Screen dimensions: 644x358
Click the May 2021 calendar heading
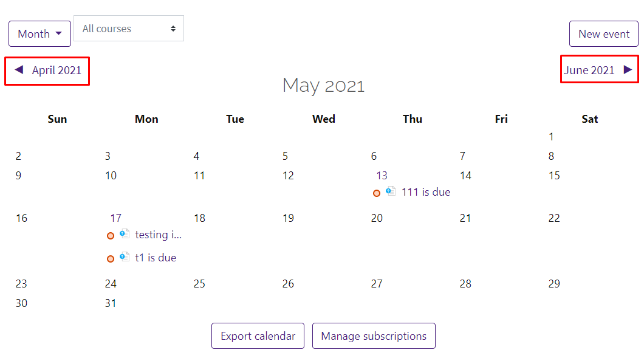click(x=323, y=85)
